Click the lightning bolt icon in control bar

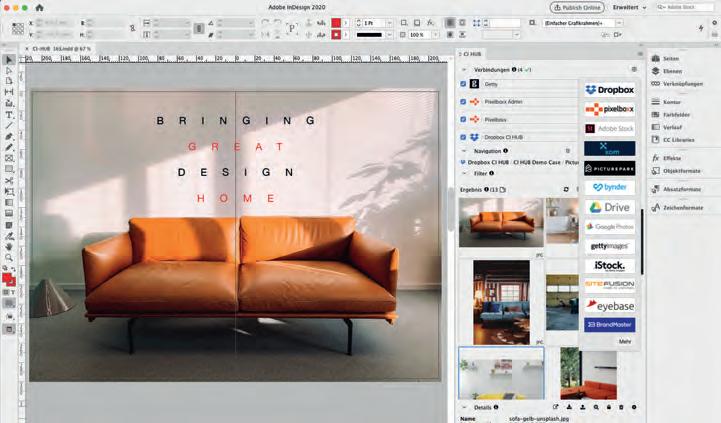pos(701,28)
